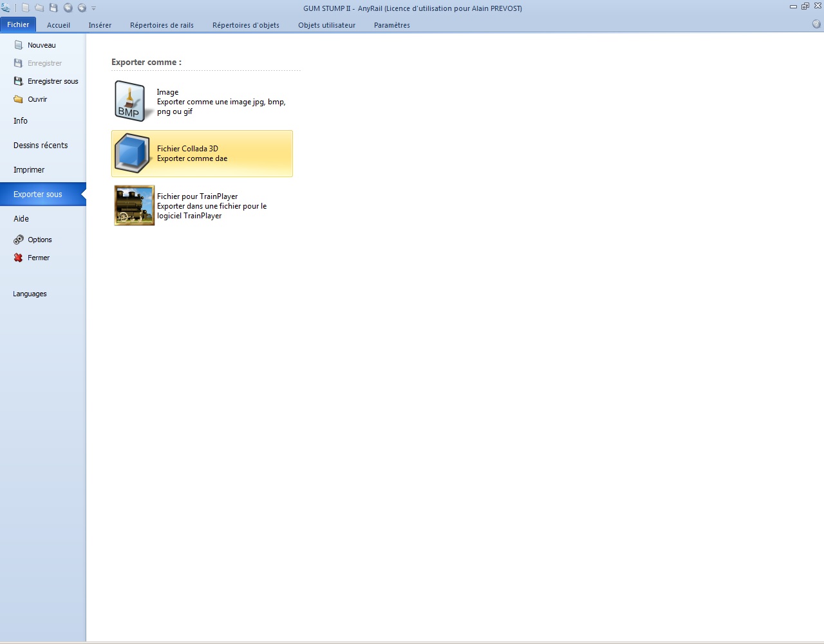
Task: Open the Languages entry
Action: point(30,294)
